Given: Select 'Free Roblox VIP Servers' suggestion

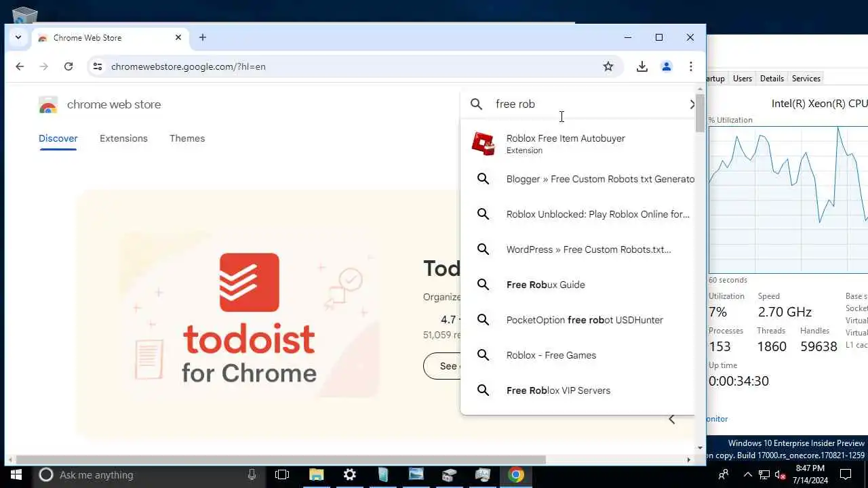Looking at the screenshot, I should pyautogui.click(x=578, y=390).
